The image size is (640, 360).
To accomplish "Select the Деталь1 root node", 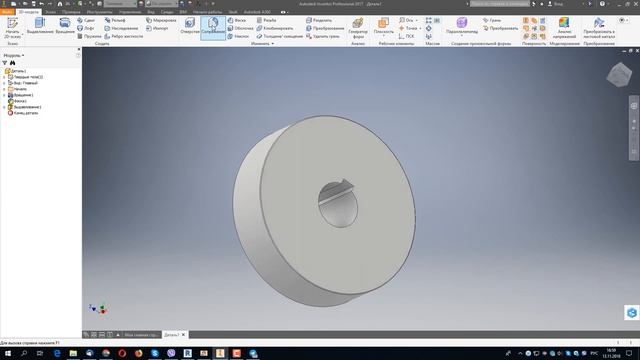I will pyautogui.click(x=16, y=71).
